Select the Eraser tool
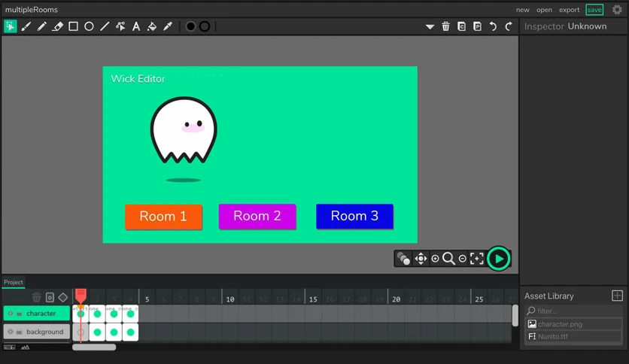 [x=57, y=26]
